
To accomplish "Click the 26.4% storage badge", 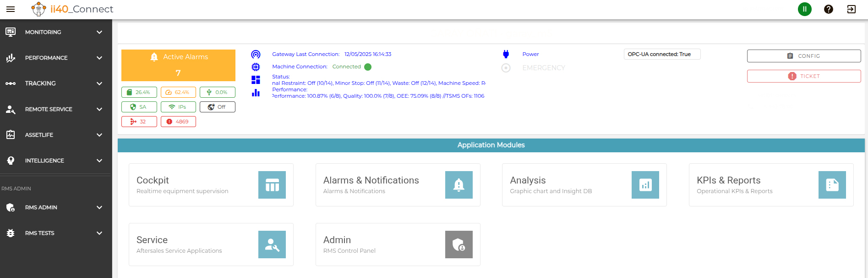I will pos(139,92).
